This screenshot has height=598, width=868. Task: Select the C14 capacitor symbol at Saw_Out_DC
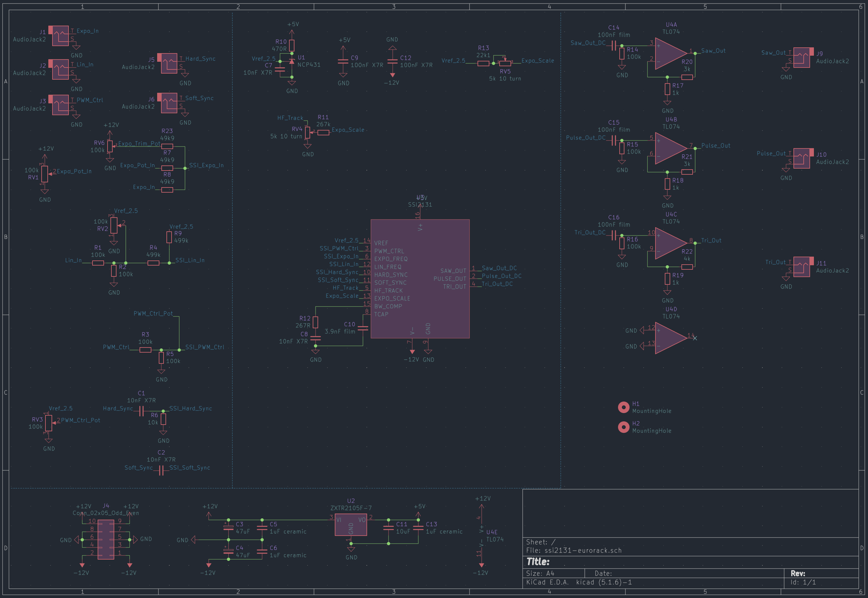pyautogui.click(x=614, y=46)
